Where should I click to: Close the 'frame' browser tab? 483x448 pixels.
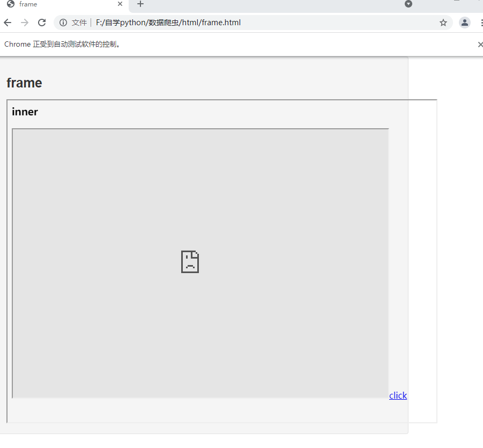[x=120, y=4]
